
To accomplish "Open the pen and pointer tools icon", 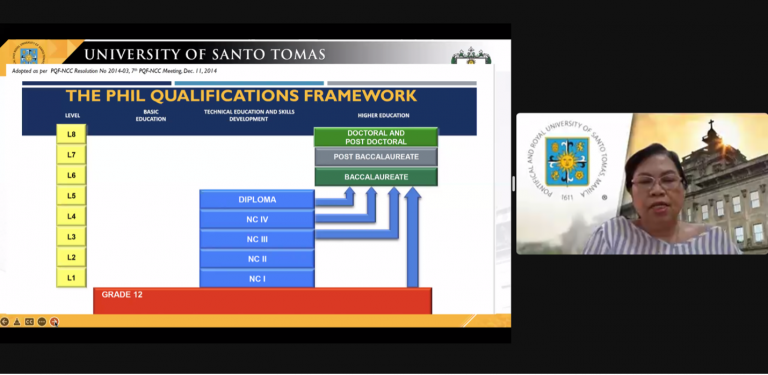I will click(x=17, y=322).
